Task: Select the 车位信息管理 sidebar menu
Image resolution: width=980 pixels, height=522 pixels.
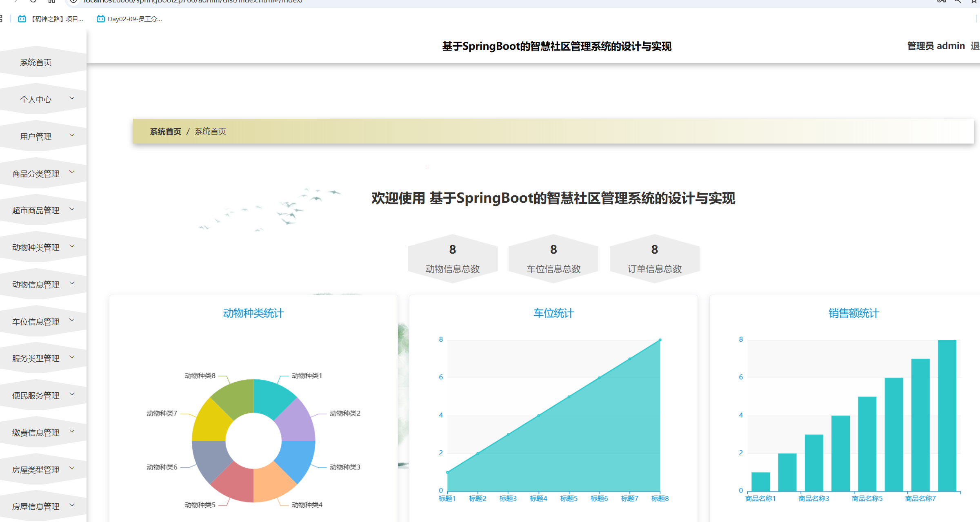Action: click(x=36, y=322)
